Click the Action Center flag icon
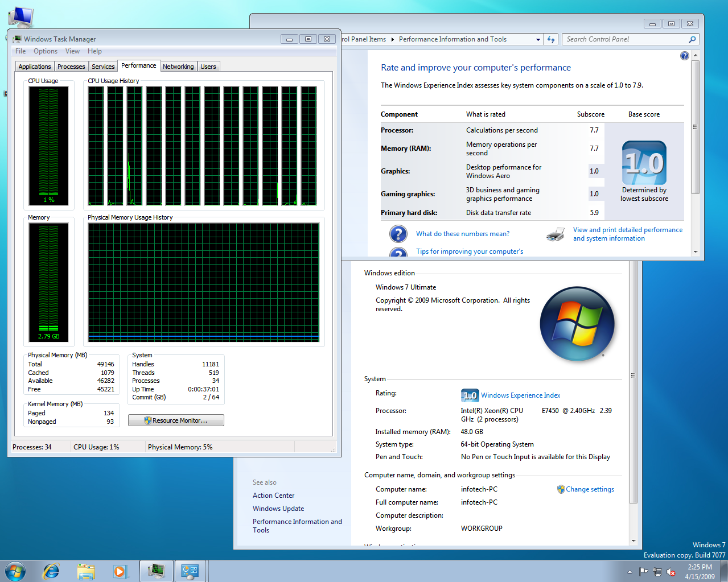 pyautogui.click(x=643, y=572)
